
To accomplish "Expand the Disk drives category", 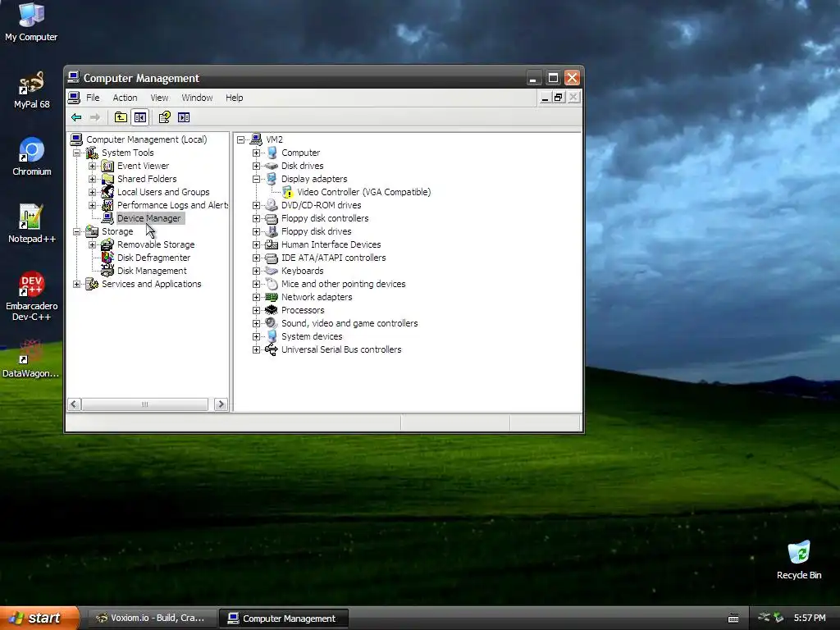I will point(256,166).
